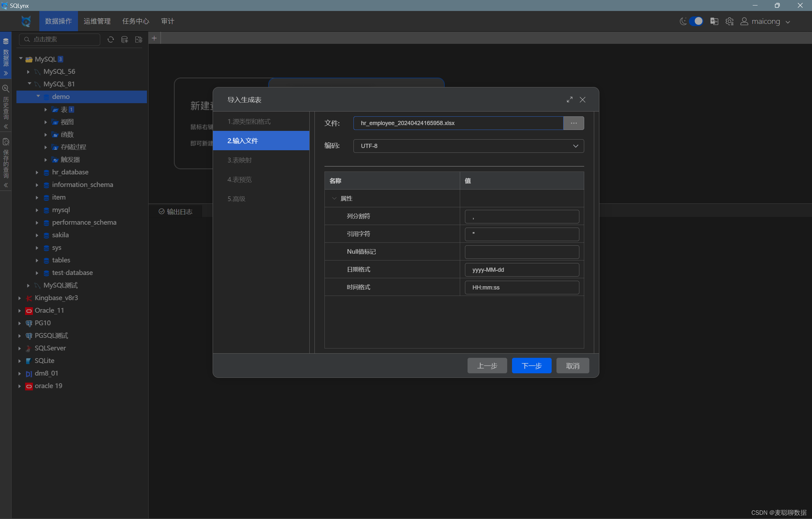
Task: Click the 下一步 next button
Action: (x=531, y=366)
